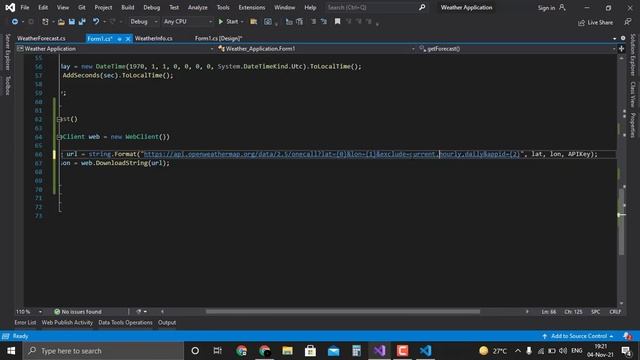Click the Visual Studio logo icon
The width and height of the screenshot is (640, 360).
pos(10,7)
